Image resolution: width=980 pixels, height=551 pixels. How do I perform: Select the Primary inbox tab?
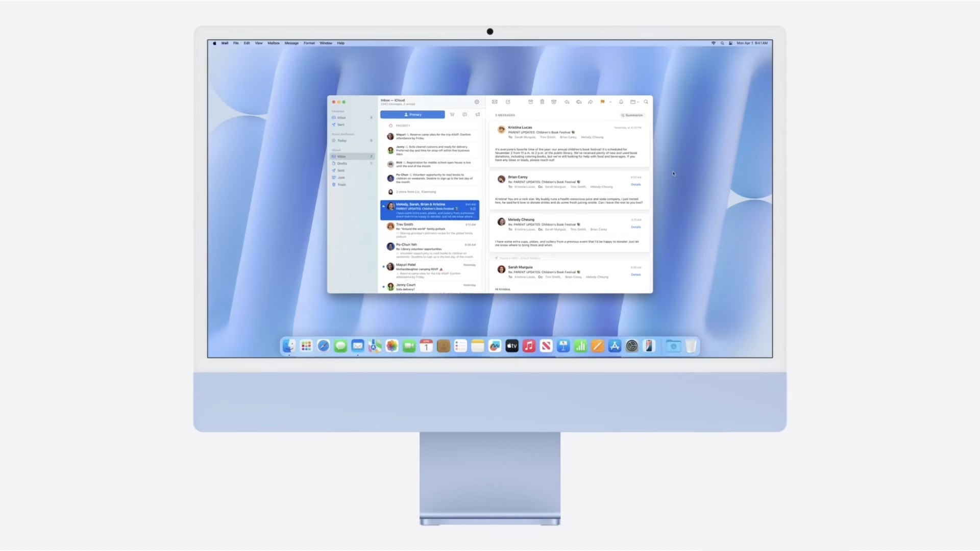click(412, 114)
